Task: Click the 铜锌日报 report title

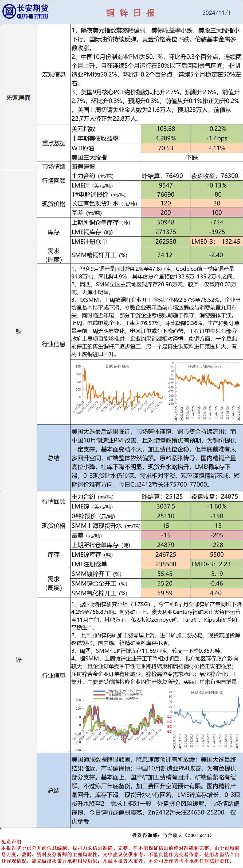Action: tap(131, 13)
